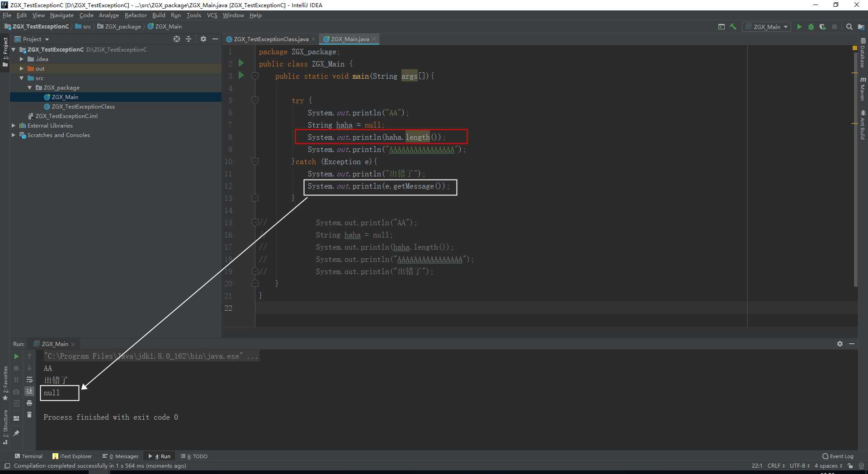
Task: Toggle the 2: Favorites side tool button
Action: [x=5, y=384]
